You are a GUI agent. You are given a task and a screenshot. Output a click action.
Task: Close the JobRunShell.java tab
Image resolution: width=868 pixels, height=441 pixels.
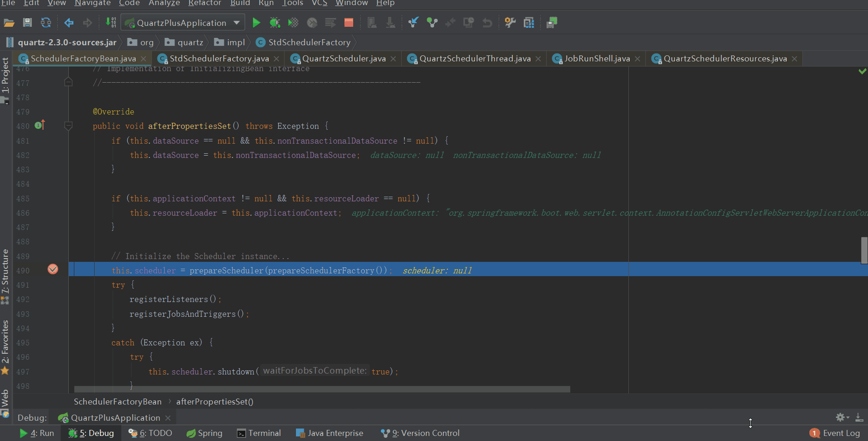pyautogui.click(x=637, y=59)
